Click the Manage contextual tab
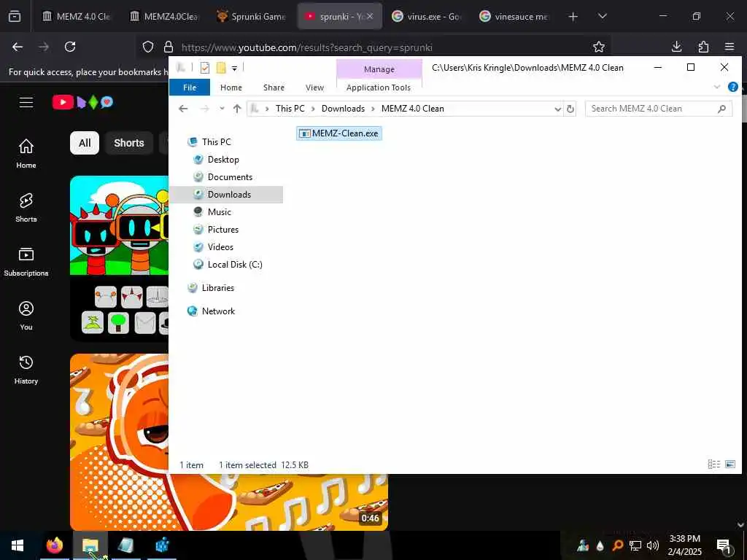 [379, 69]
